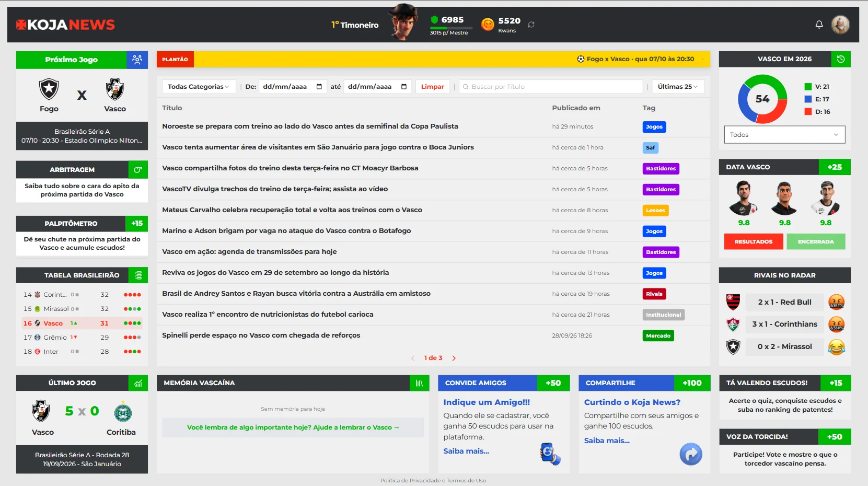Click the Limpar filter button
Viewport: 868px width, 486px height.
click(x=433, y=87)
